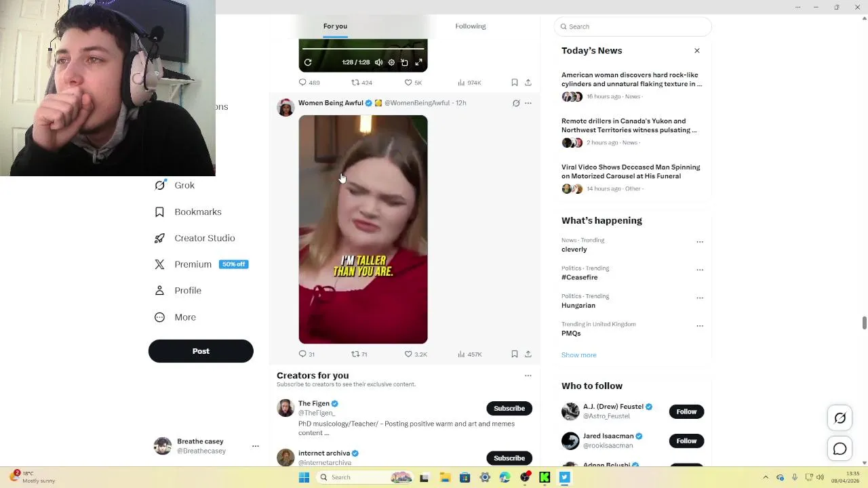868x488 pixels.
Task: Open Profile from the sidebar
Action: 178,291
